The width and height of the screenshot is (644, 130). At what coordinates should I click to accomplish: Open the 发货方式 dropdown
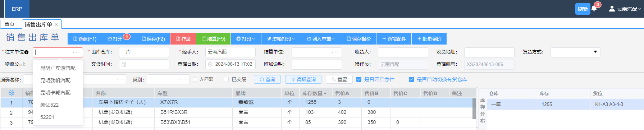[x=575, y=52]
